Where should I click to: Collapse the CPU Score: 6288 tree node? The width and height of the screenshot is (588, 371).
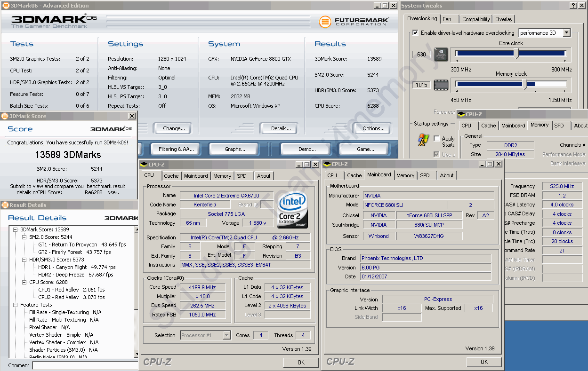24,282
